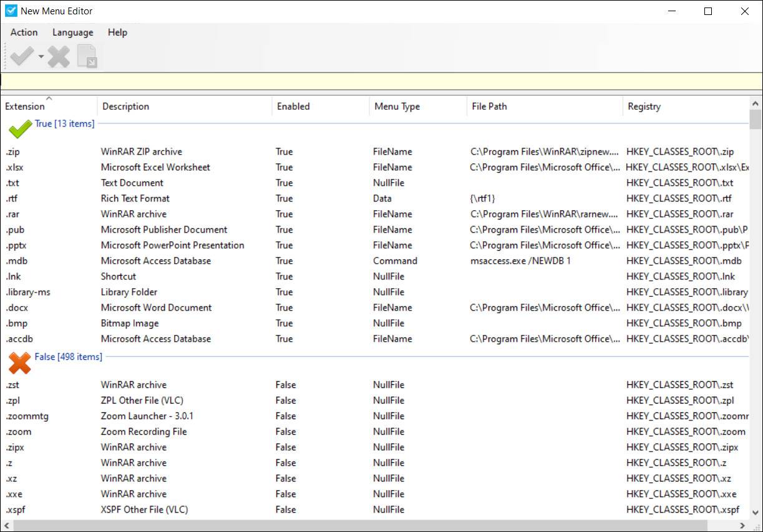Select the .docx Microsoft Word Document row
The image size is (763, 532).
coord(187,307)
